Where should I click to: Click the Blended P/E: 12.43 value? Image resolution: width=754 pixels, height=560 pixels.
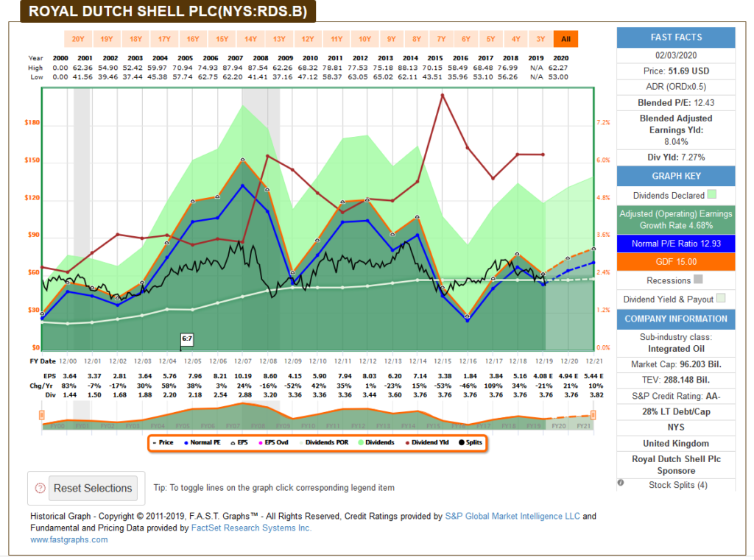(x=676, y=103)
